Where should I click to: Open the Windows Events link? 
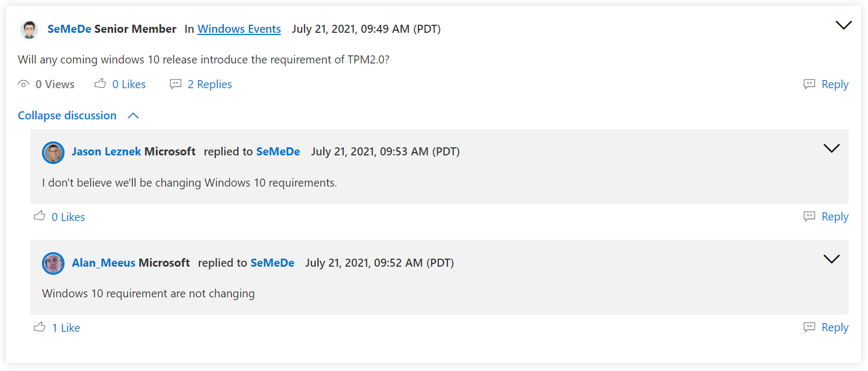pos(239,29)
